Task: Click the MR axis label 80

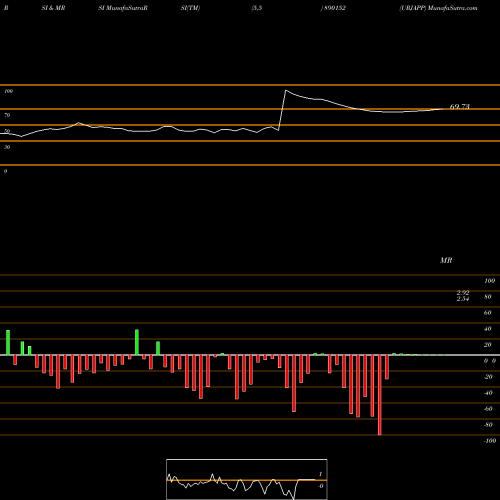Action: tap(487, 297)
